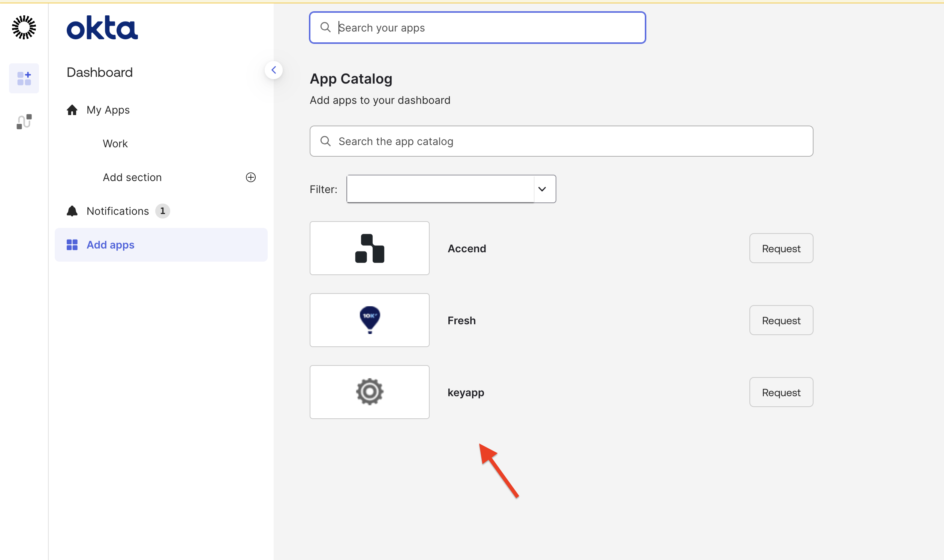The height and width of the screenshot is (560, 944).
Task: Open Notifications
Action: [x=118, y=211]
